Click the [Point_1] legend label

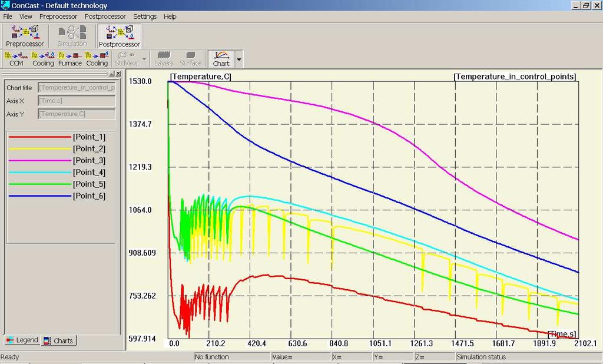89,137
